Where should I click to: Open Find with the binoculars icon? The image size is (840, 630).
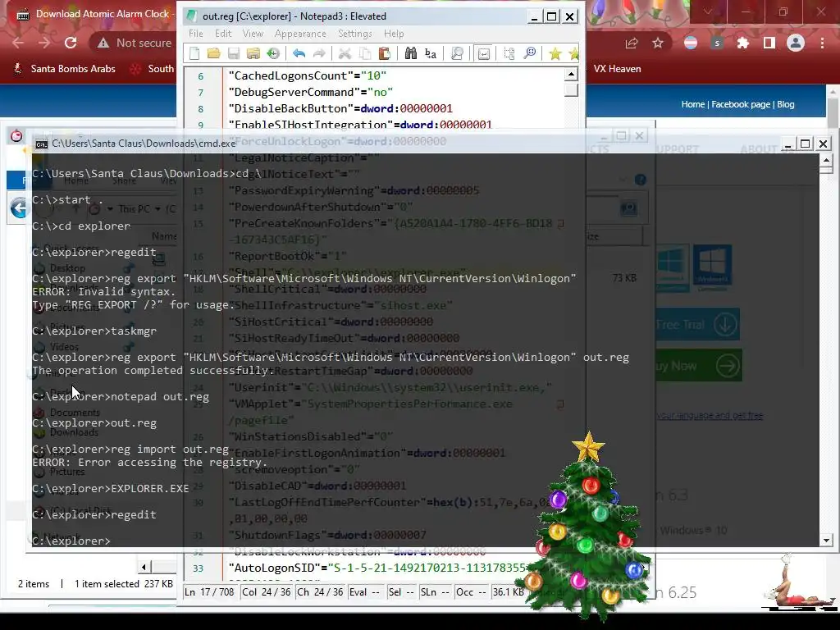pos(411,53)
